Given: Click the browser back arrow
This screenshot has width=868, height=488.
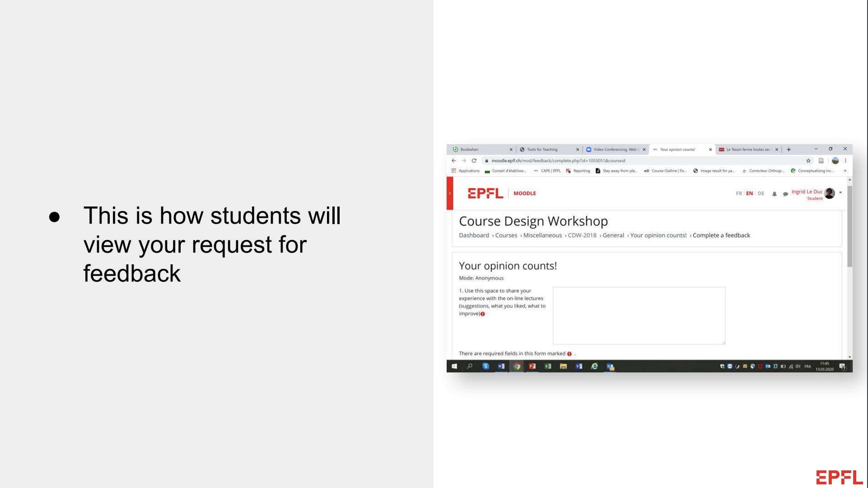Looking at the screenshot, I should coord(454,160).
